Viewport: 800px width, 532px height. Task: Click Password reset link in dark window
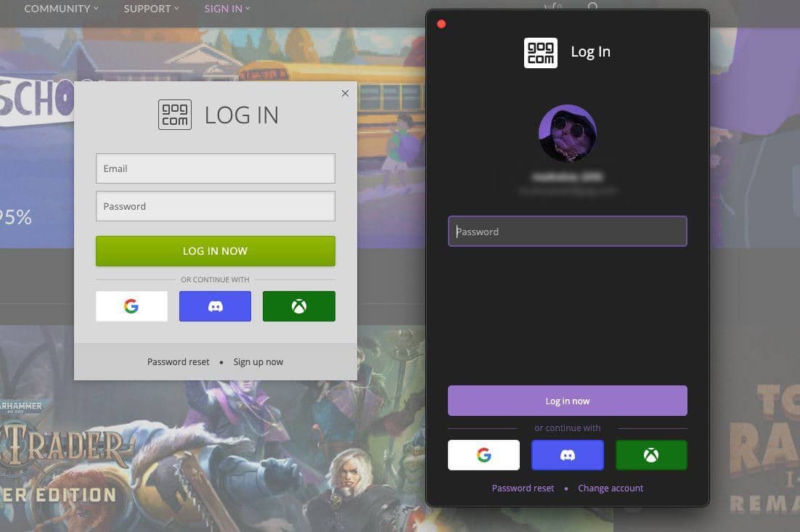click(x=523, y=488)
